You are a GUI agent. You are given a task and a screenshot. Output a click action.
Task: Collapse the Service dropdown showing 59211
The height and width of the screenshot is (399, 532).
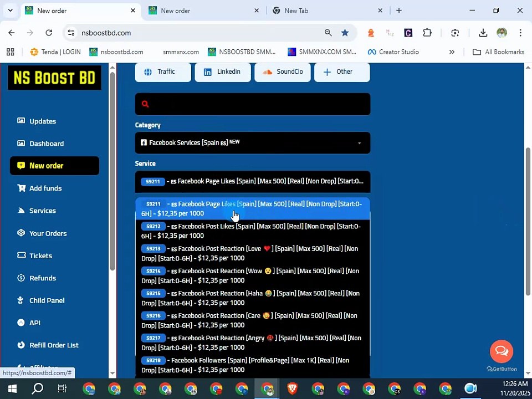click(253, 182)
